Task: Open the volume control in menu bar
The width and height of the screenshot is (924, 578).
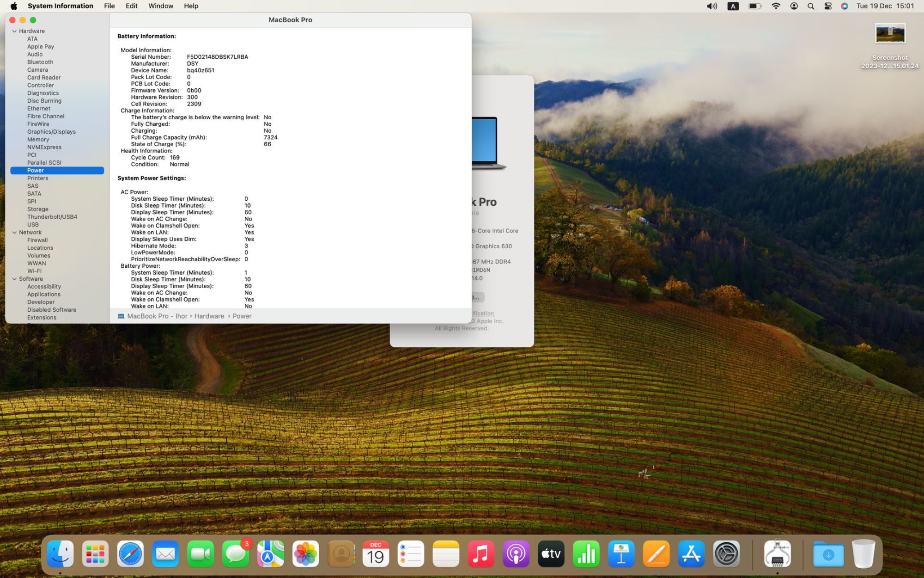Action: (712, 6)
